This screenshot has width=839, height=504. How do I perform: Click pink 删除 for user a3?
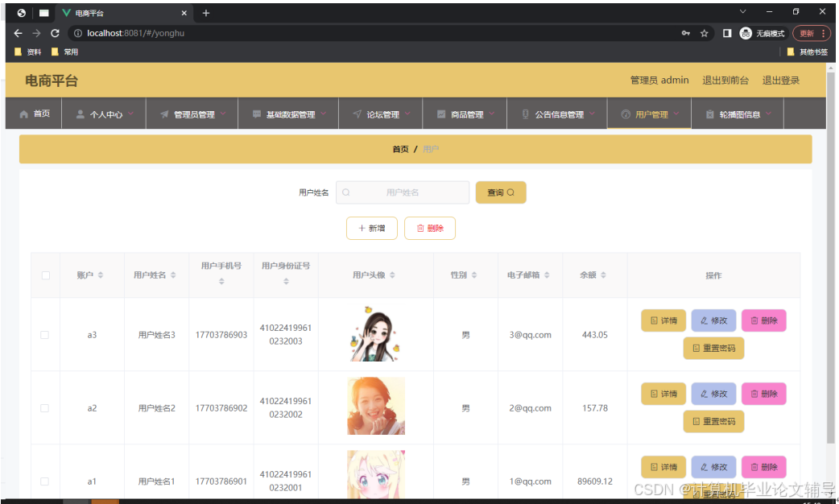[764, 320]
